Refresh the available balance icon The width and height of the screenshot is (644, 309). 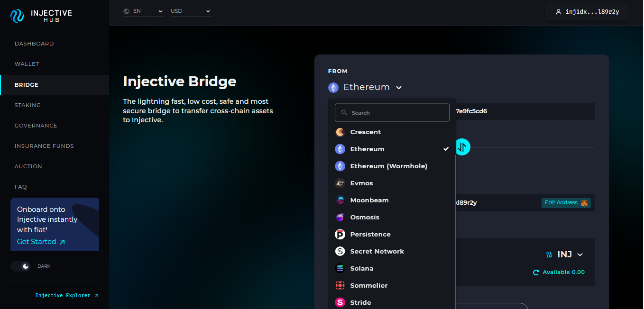point(536,273)
